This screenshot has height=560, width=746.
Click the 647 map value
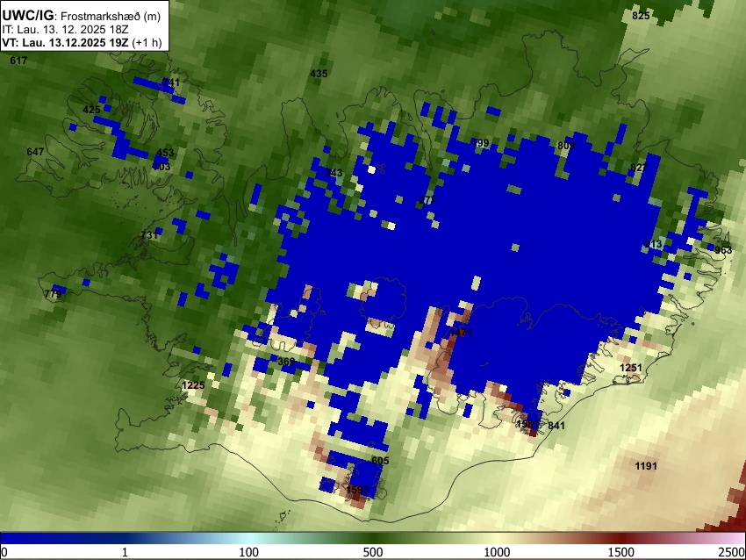(x=35, y=152)
